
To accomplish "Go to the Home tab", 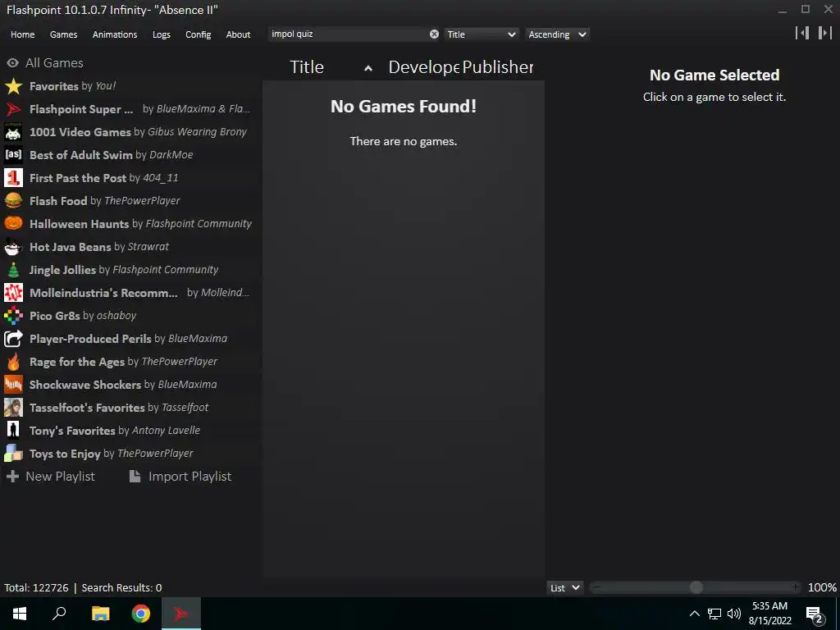I will [x=22, y=34].
